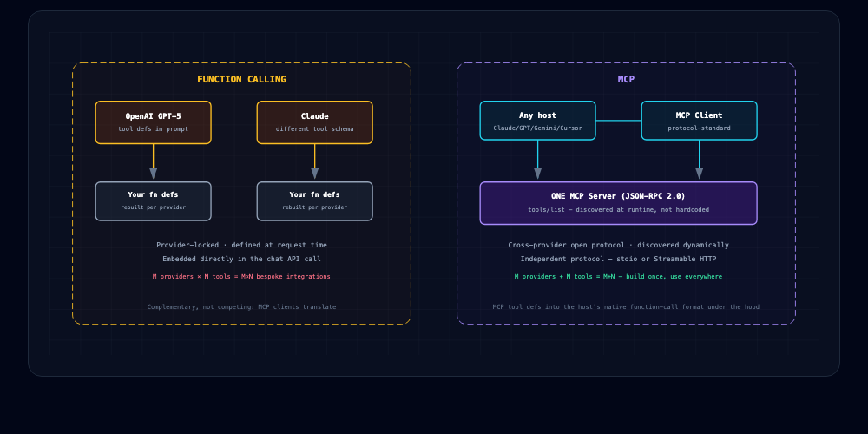868x434 pixels.
Task: Click 'different tool schema' subtitle
Action: coord(314,129)
